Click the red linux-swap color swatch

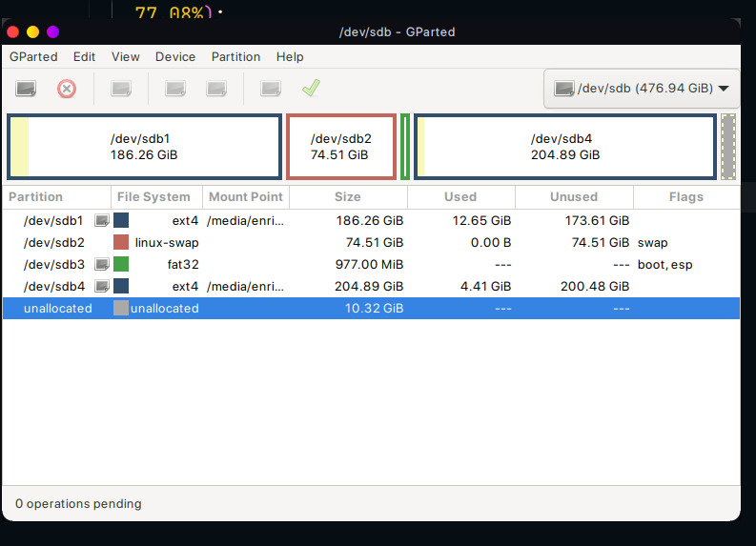121,242
